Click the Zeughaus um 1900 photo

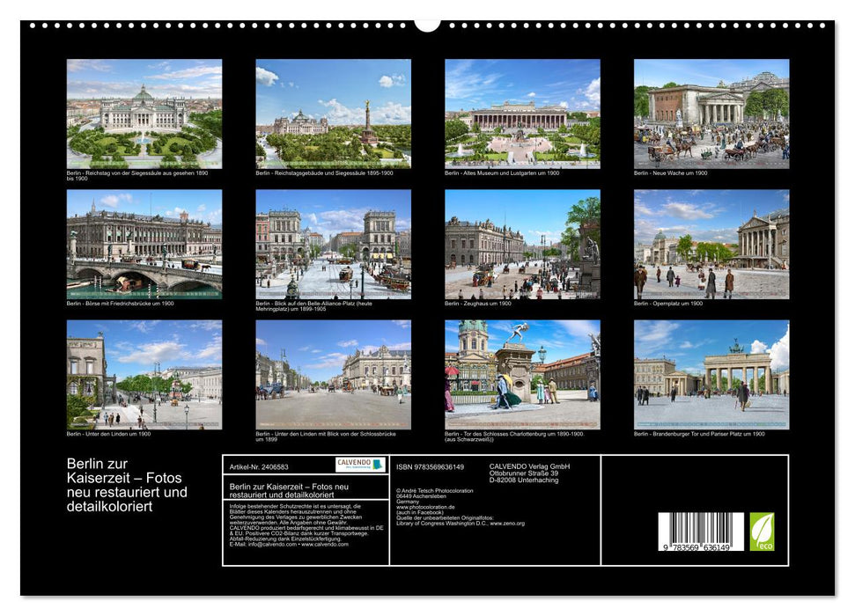[x=522, y=245]
